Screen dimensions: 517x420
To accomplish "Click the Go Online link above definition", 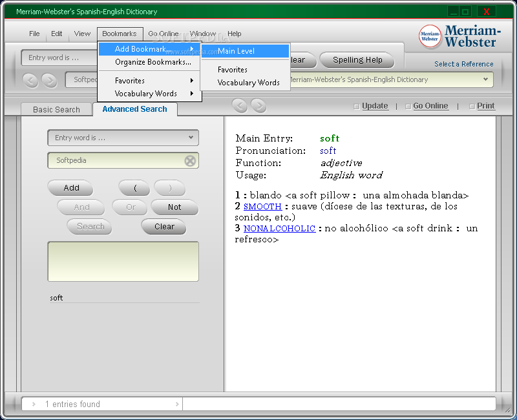I will (430, 106).
